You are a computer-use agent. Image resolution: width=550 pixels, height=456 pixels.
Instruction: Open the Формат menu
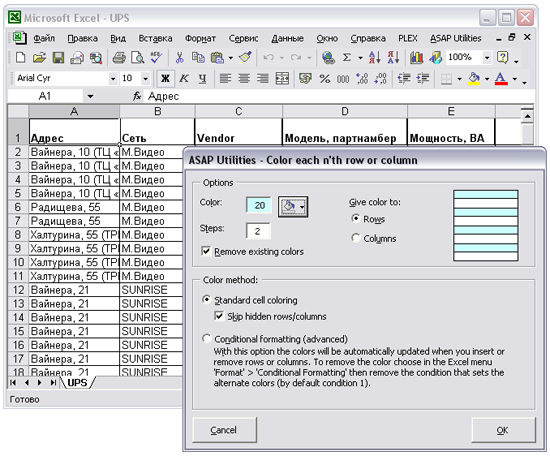point(200,38)
